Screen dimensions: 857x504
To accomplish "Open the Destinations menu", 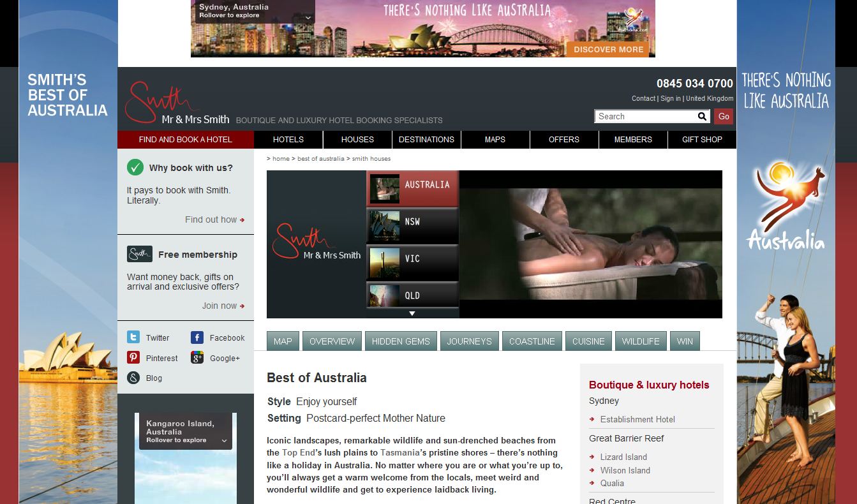I will click(x=426, y=140).
